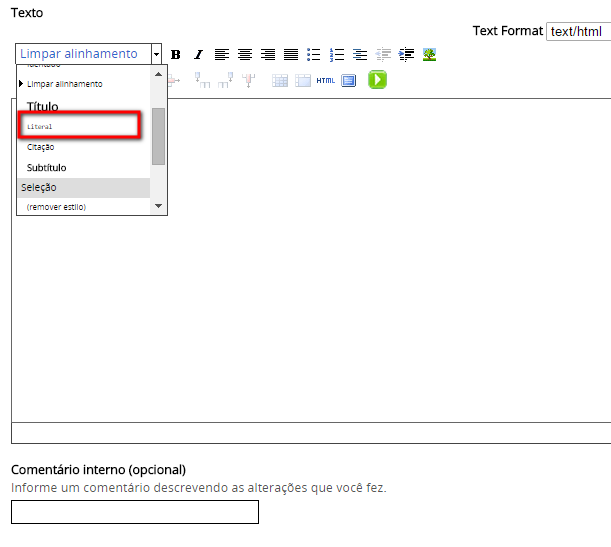Screen dimensions: 611x547
Task: Click the editor status bar below text area
Action: coord(312,433)
